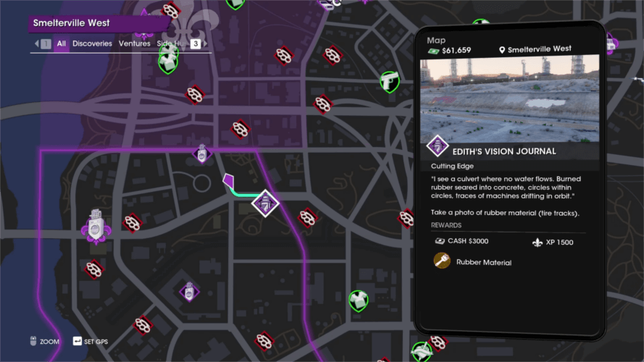This screenshot has height=362, width=644.
Task: Click the ZOOM mouse prompt
Action: 44,342
